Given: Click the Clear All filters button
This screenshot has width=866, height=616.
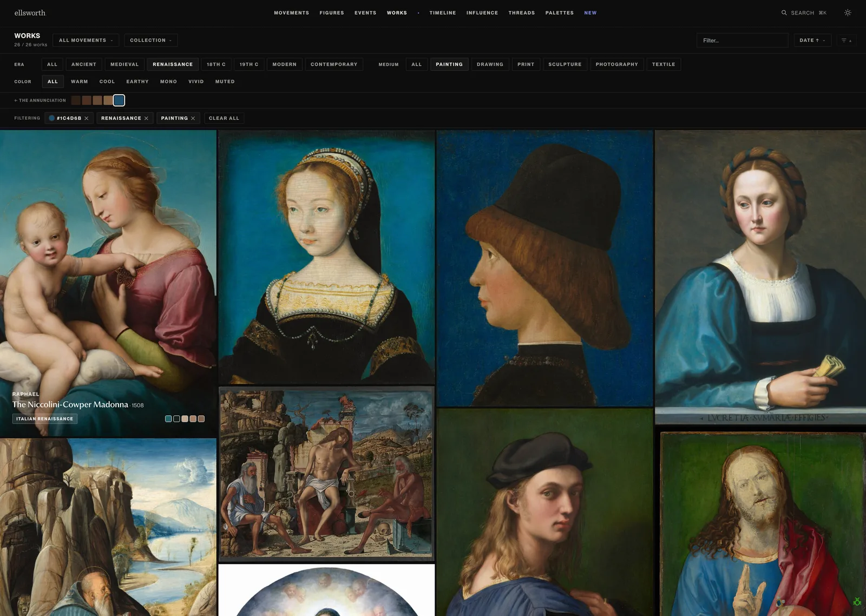Looking at the screenshot, I should click(x=224, y=118).
